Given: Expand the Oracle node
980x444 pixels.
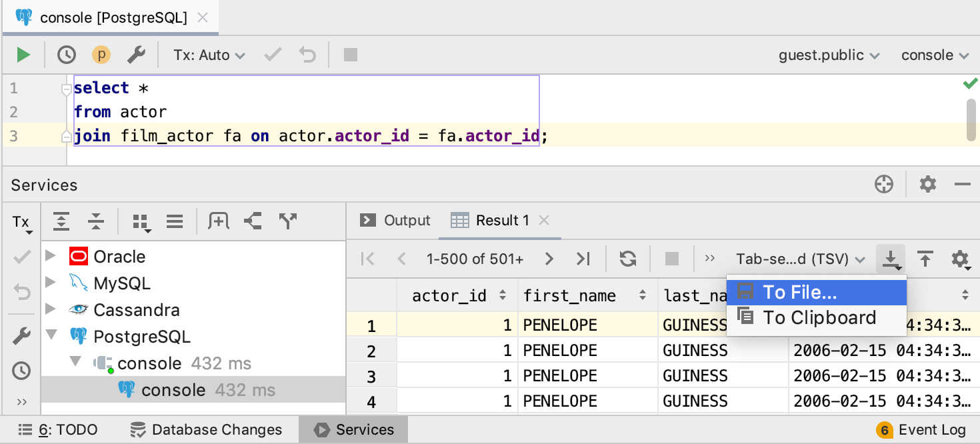Looking at the screenshot, I should pos(51,256).
